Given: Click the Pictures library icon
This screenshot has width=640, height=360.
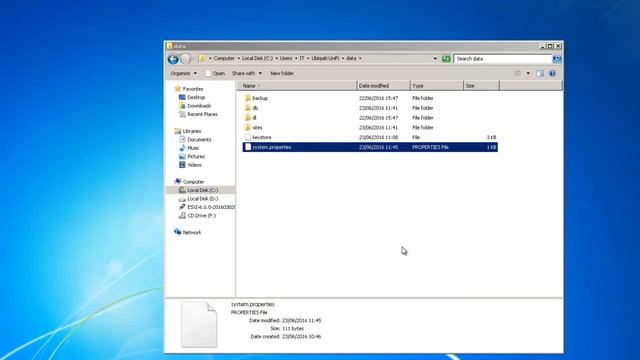Looking at the screenshot, I should [182, 156].
